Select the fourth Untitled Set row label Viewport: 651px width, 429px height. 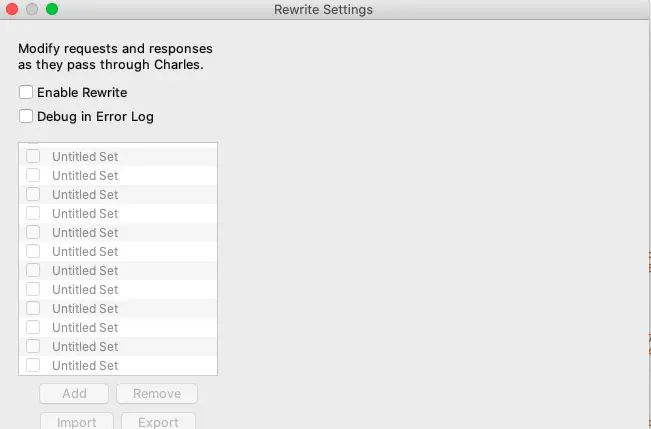pos(85,213)
